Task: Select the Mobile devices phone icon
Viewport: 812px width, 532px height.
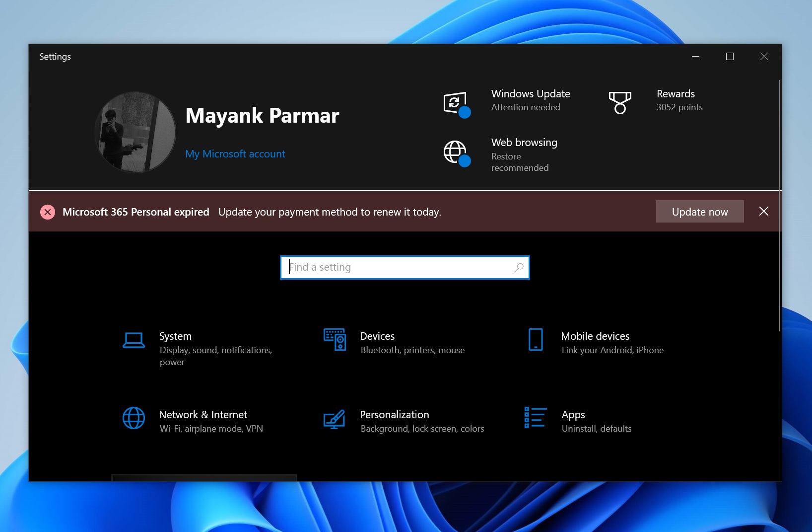Action: click(x=536, y=341)
